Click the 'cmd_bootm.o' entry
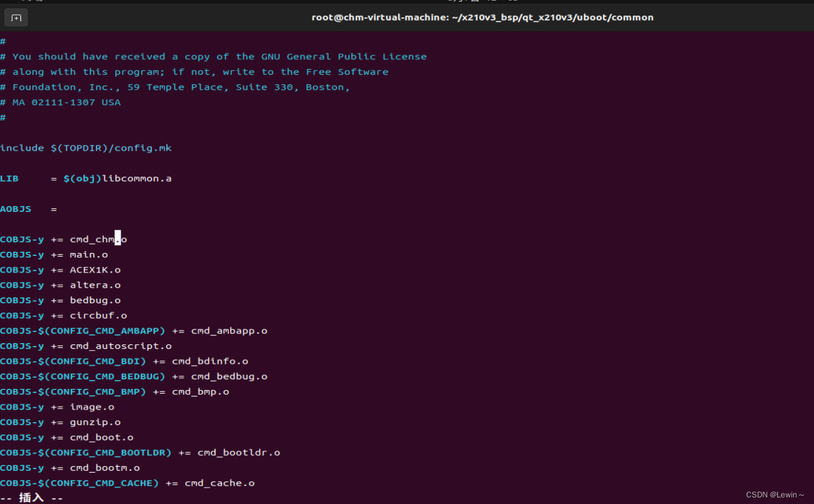814x504 pixels. click(105, 468)
